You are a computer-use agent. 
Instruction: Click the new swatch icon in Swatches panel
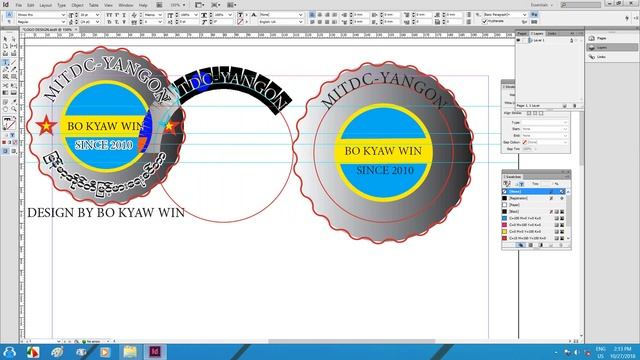(x=551, y=245)
